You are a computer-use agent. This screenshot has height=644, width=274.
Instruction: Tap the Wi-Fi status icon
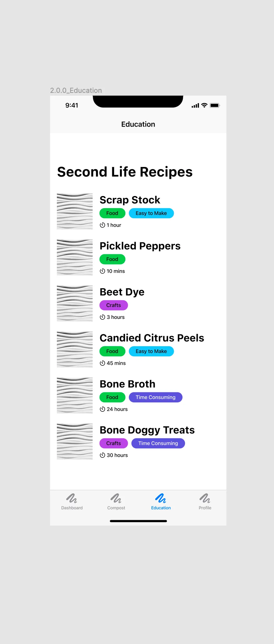tap(204, 105)
